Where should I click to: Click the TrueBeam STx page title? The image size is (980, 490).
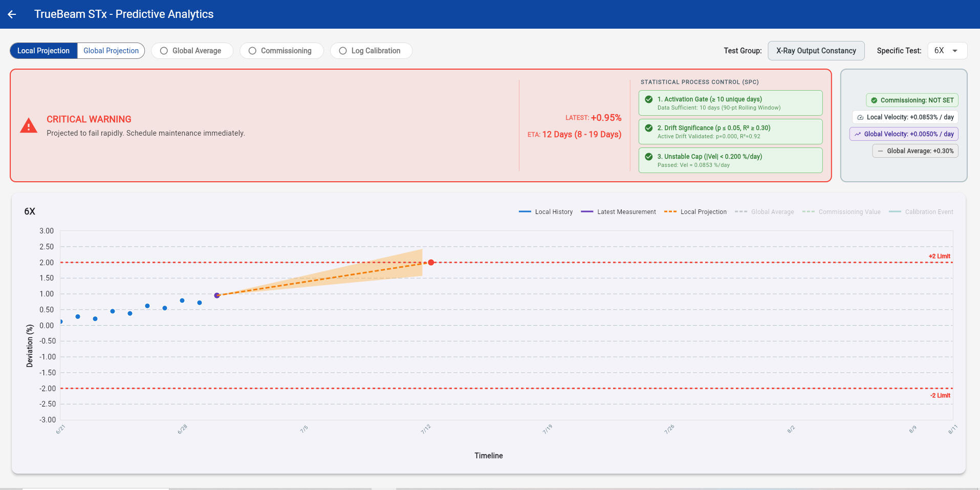[124, 14]
